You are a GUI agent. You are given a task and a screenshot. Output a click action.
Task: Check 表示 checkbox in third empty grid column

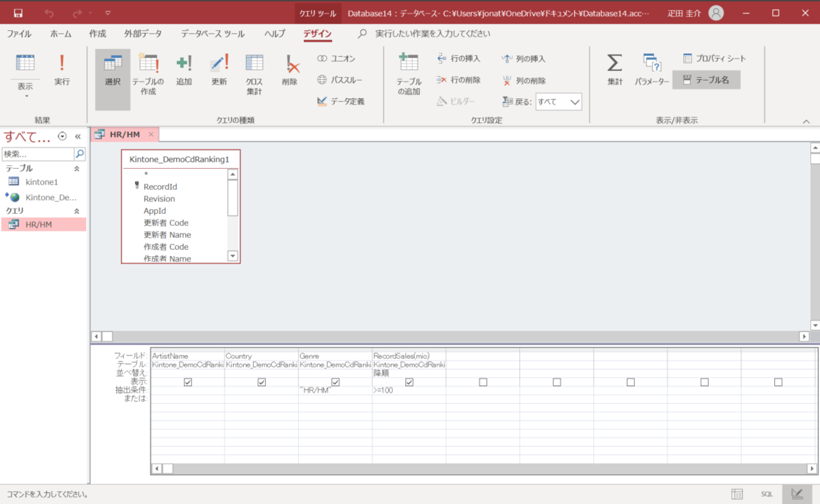coord(631,382)
